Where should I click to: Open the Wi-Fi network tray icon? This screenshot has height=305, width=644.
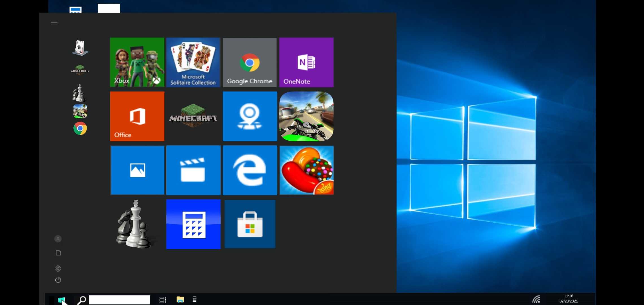tap(536, 299)
